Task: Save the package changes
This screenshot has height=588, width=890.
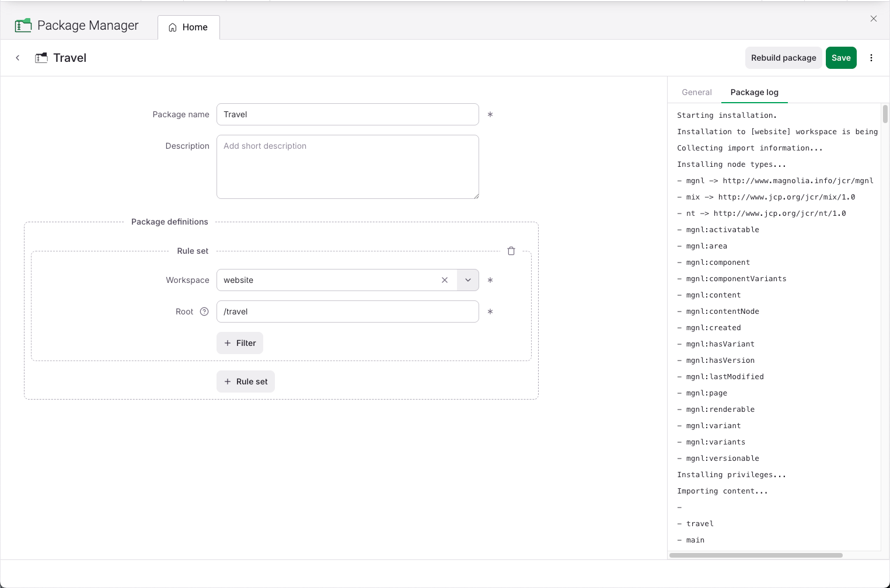Action: pos(840,58)
